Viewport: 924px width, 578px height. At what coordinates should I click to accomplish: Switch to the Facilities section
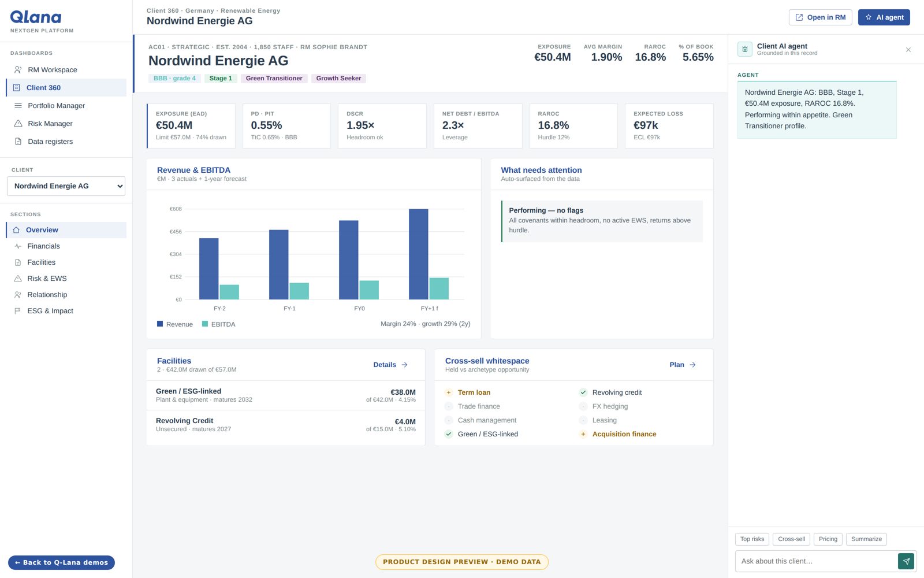(x=66, y=262)
